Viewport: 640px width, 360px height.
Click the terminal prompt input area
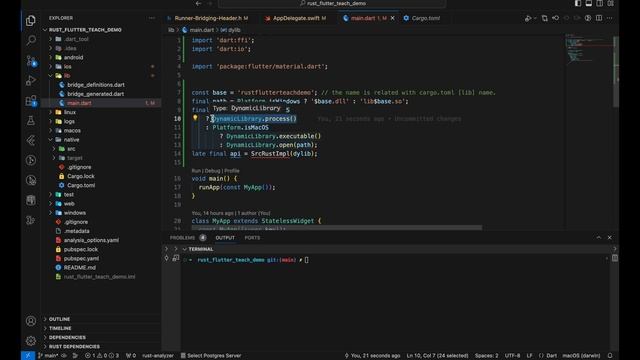point(307,260)
